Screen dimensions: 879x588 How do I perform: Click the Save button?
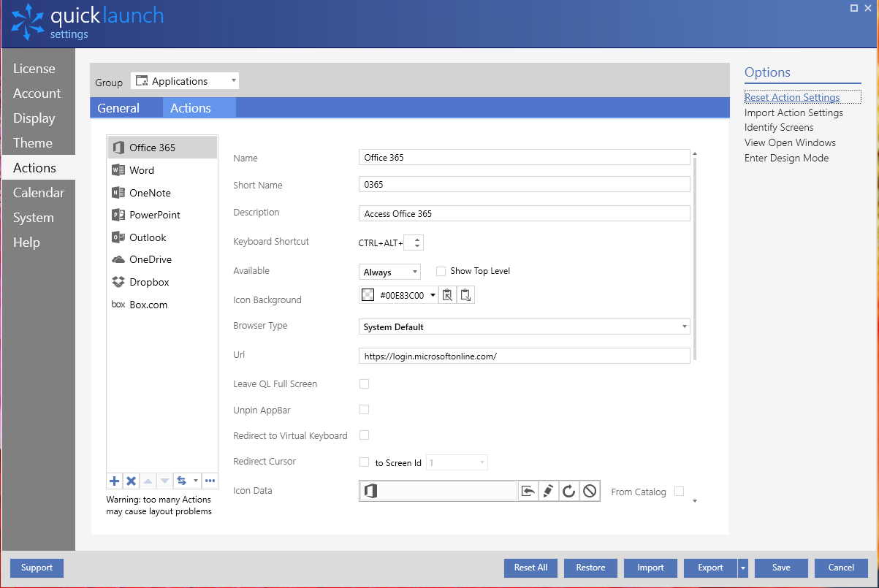click(781, 568)
